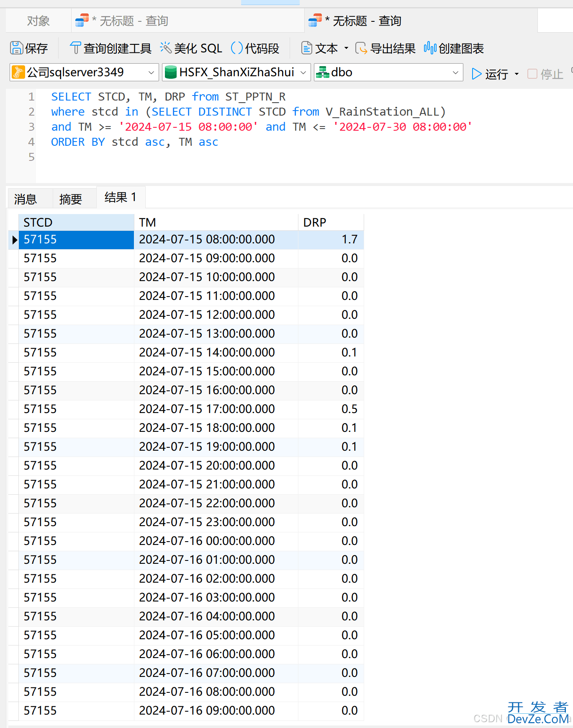Screen dimensions: 573x728
Task: Click the ST_PPTN_R table name in editor
Action: pos(255,97)
